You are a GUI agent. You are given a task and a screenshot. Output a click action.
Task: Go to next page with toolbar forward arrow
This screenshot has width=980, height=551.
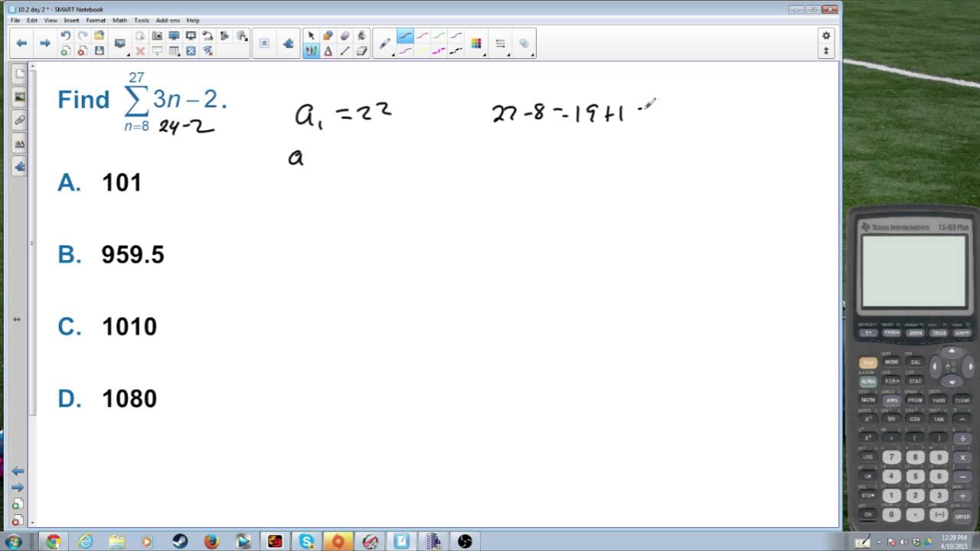point(45,43)
